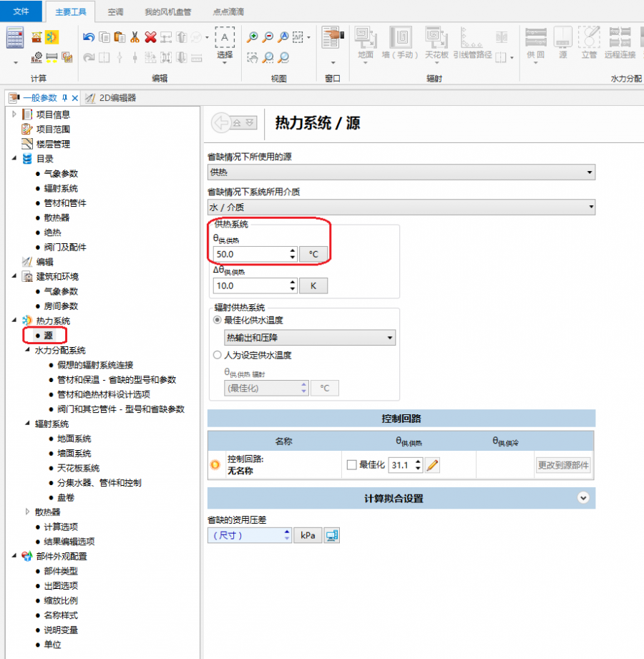Click the paste clipboard icon
The width and height of the screenshot is (644, 659).
pos(119,37)
